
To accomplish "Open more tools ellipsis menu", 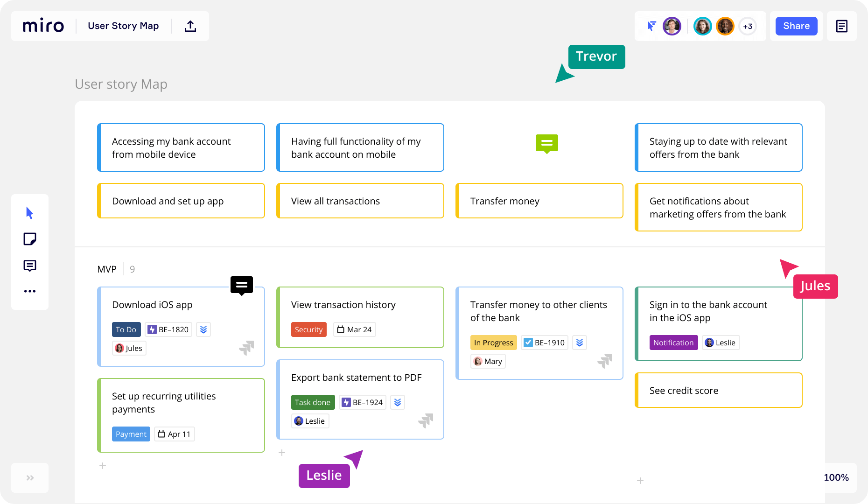I will [29, 291].
